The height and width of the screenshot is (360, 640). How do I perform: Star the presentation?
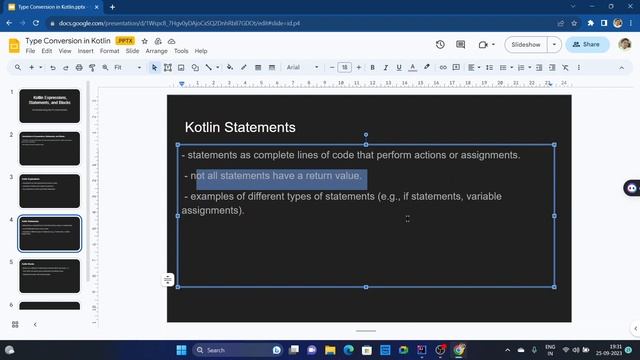coord(144,41)
